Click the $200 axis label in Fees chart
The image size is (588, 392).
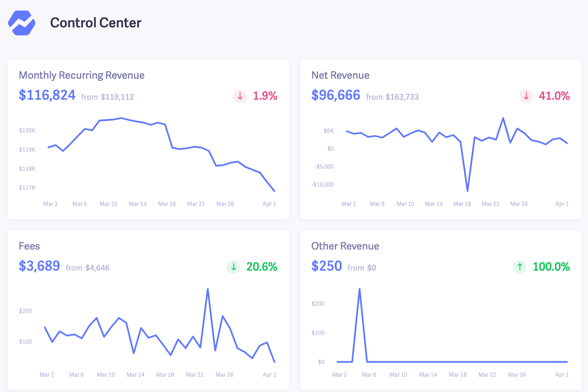pyautogui.click(x=25, y=311)
